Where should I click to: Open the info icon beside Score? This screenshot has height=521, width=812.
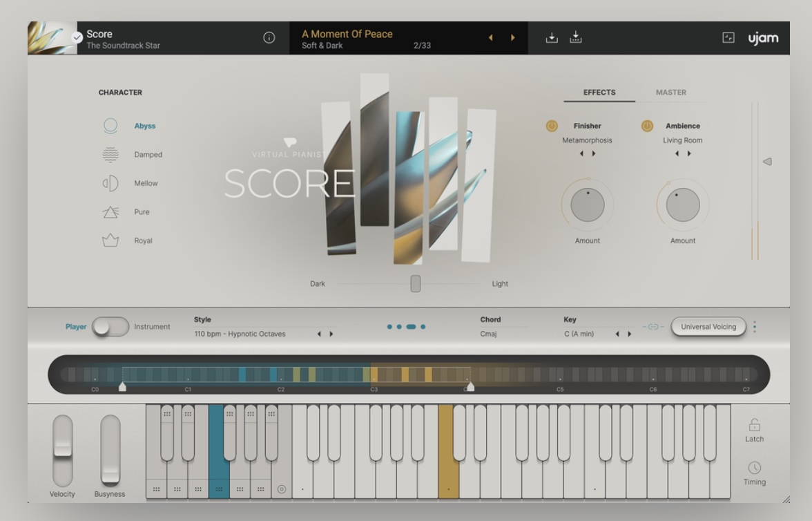[269, 38]
